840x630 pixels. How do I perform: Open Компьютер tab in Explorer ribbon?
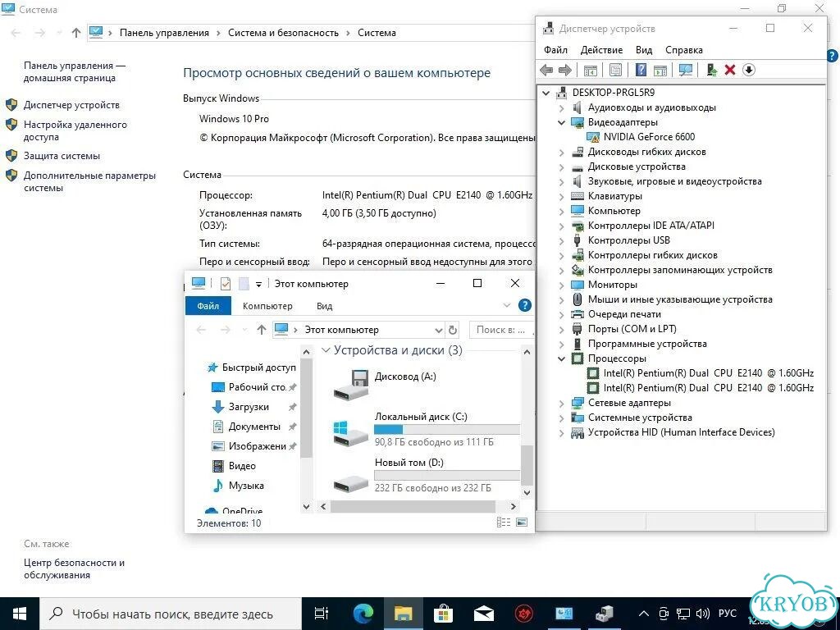pyautogui.click(x=267, y=306)
